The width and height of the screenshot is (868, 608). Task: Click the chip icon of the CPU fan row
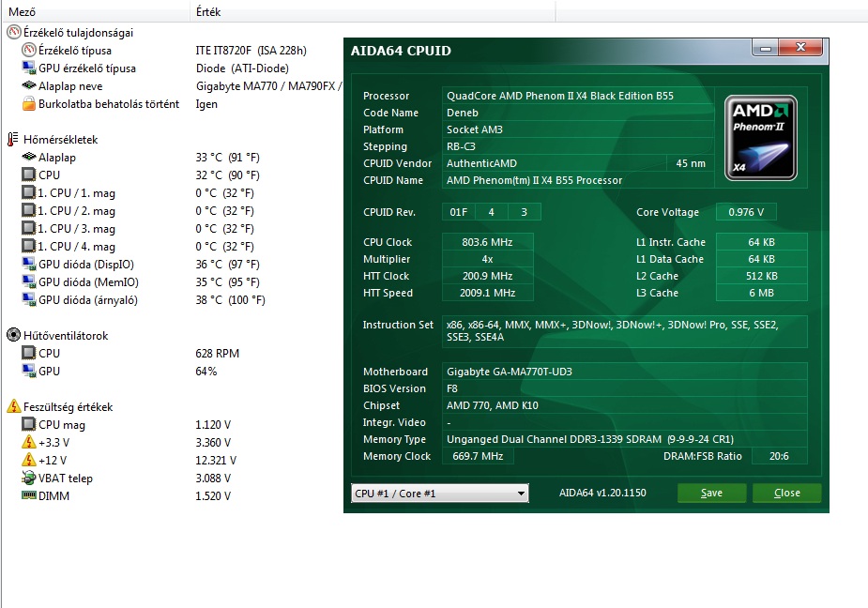28,353
